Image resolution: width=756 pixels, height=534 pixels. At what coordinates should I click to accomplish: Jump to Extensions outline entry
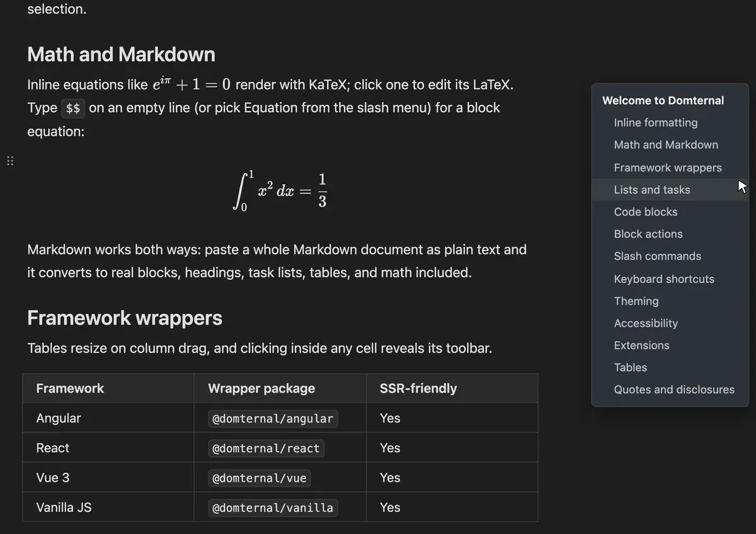(641, 345)
